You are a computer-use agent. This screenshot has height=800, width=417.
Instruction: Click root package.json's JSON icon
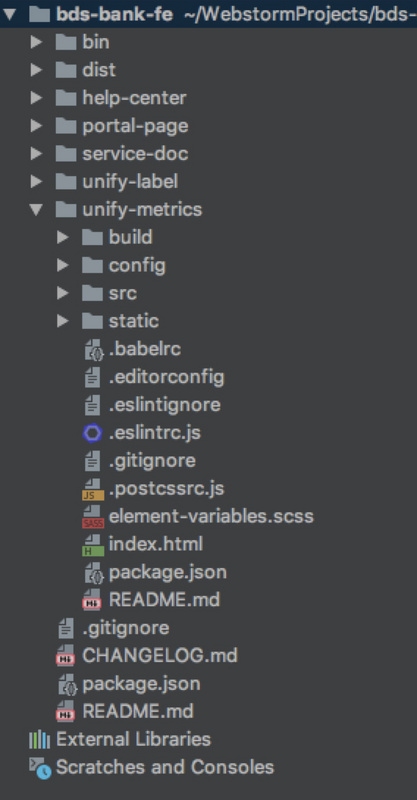click(67, 684)
